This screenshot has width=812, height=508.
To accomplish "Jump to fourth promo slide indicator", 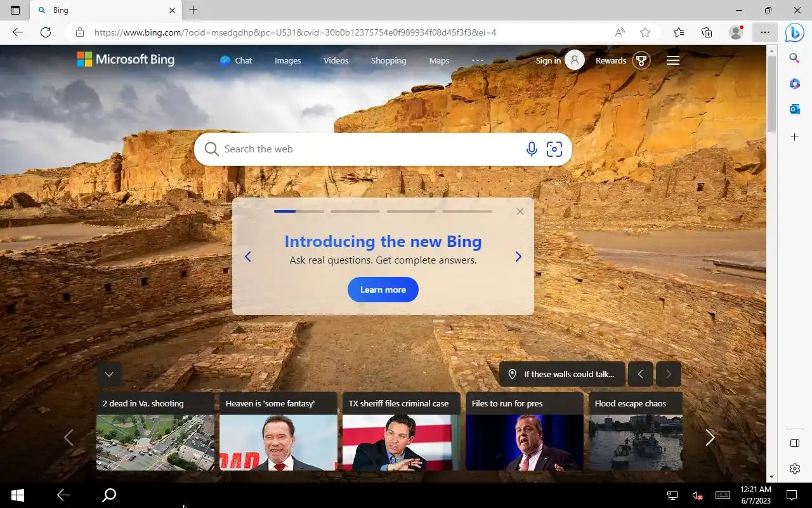I will point(467,211).
